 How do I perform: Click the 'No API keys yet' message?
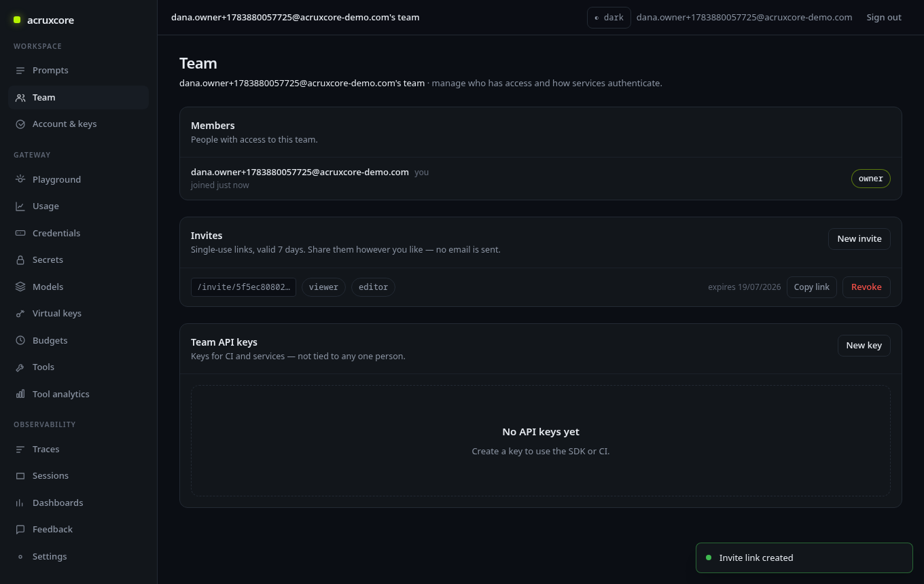(541, 432)
